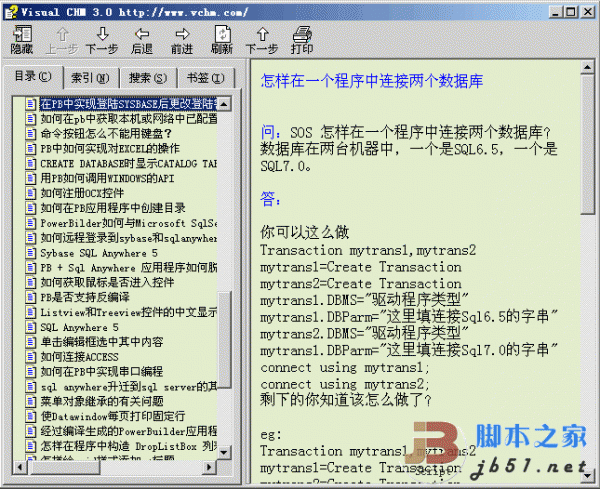Open topic 单击编辑框选中其中内容
The height and width of the screenshot is (489, 600).
[x=102, y=342]
